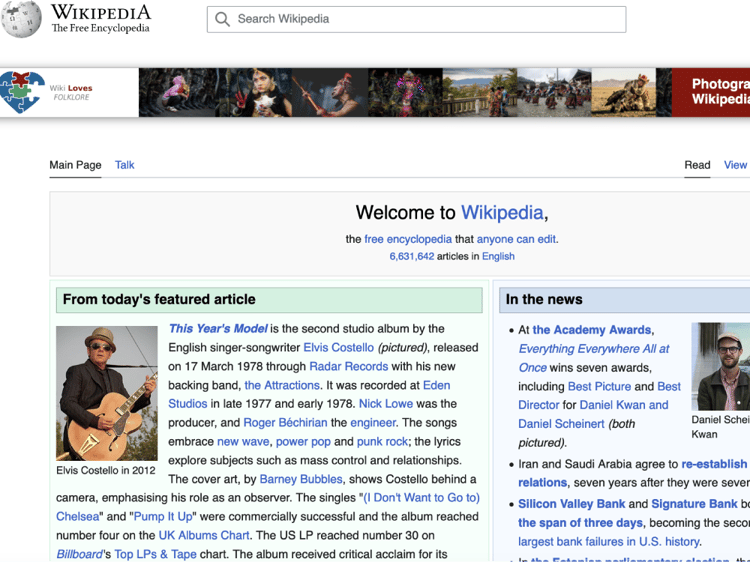Image resolution: width=750 pixels, height=562 pixels.
Task: Open the English language link
Action: click(498, 256)
